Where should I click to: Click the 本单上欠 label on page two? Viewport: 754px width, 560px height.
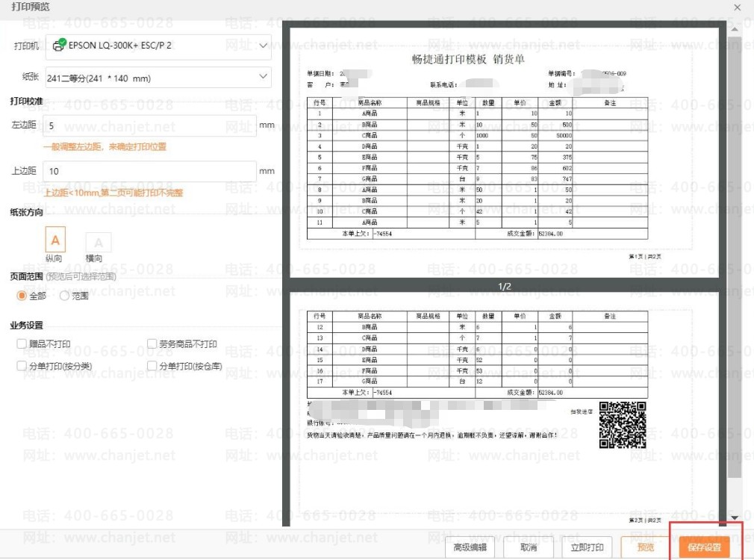356,393
